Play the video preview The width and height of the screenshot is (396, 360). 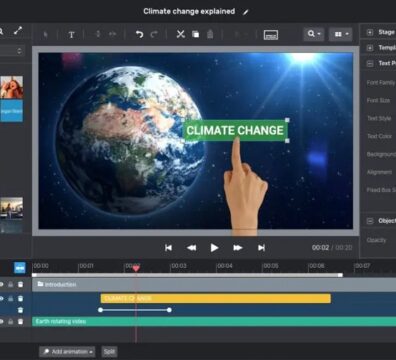click(214, 248)
